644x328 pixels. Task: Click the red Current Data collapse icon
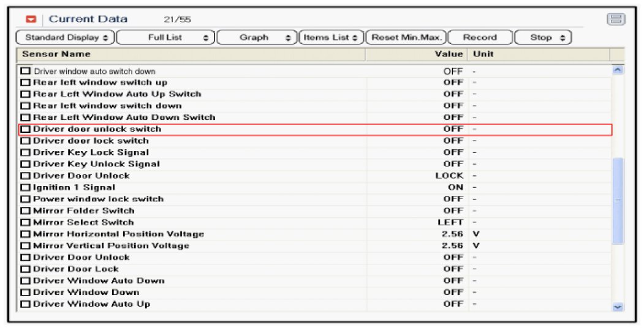[31, 20]
